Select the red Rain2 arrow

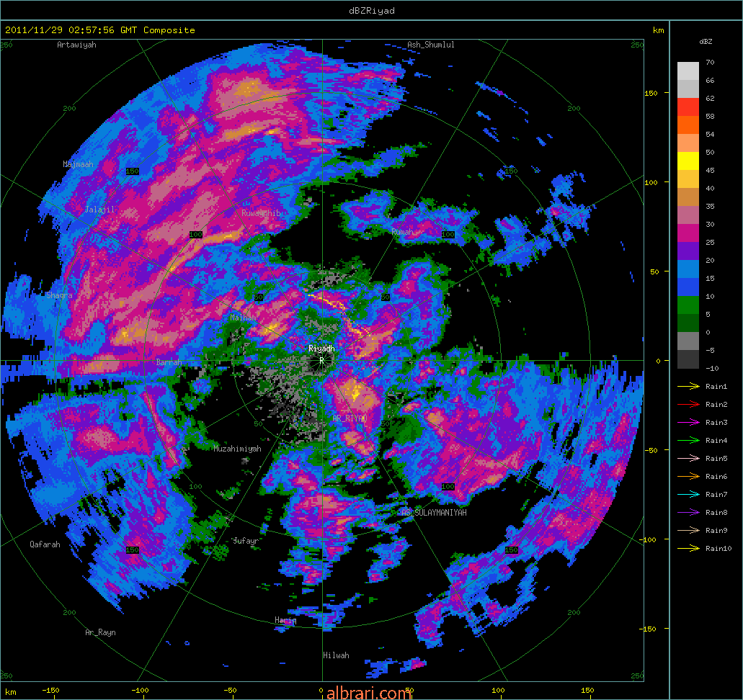click(x=688, y=405)
